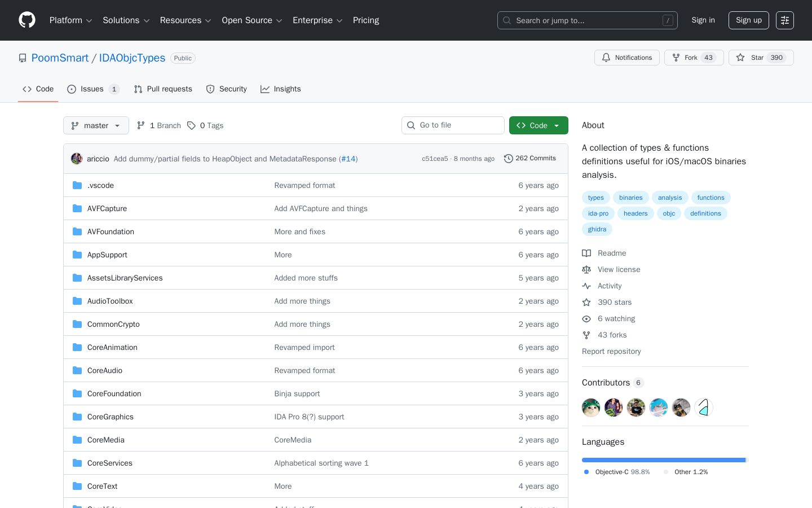Click the CoreServices folder icon
This screenshot has width=812, height=508.
tap(77, 463)
